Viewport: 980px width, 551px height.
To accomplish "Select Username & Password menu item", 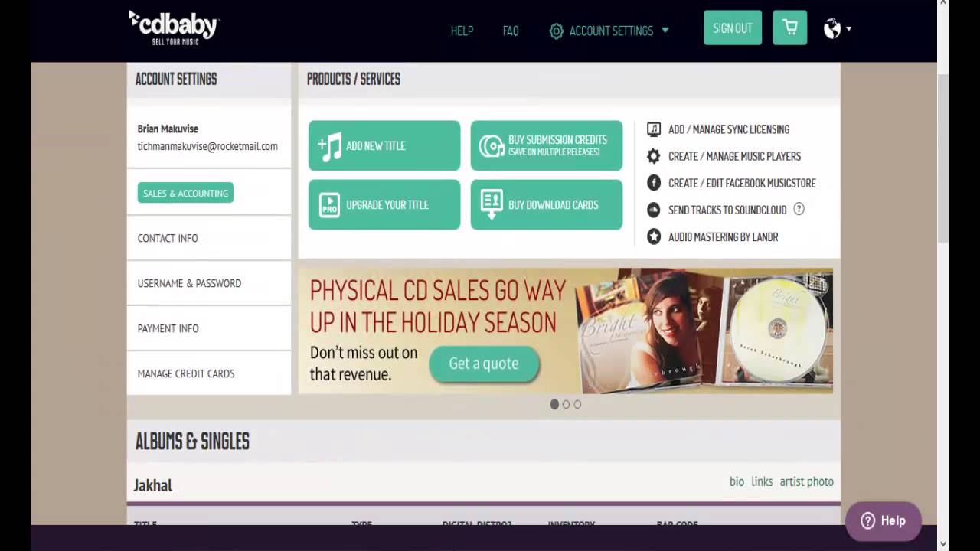I will click(x=189, y=283).
